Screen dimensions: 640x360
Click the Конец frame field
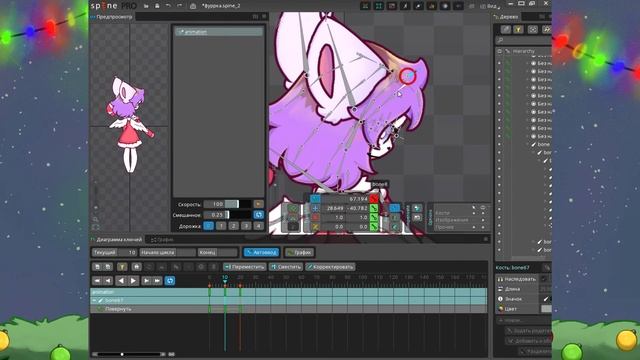pyautogui.click(x=218, y=252)
